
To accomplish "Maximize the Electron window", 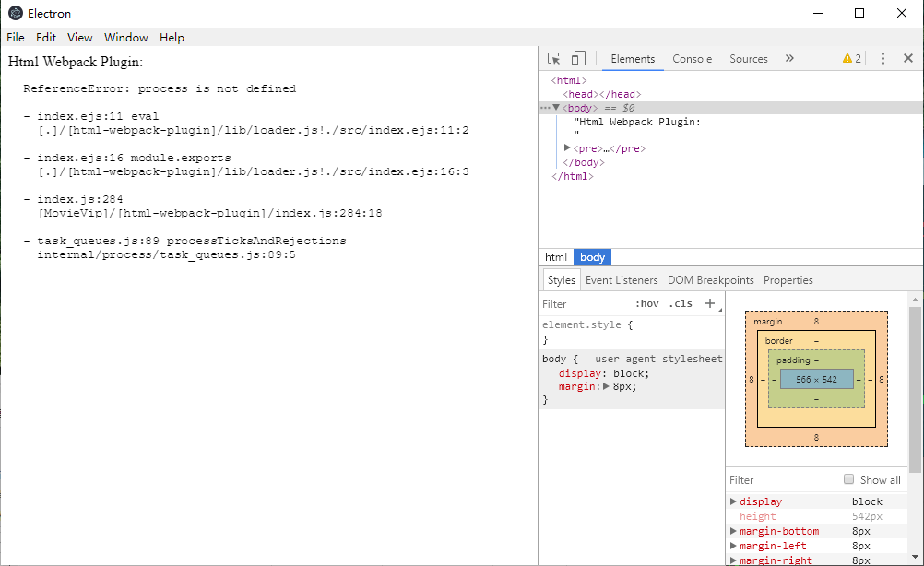I will 859,13.
